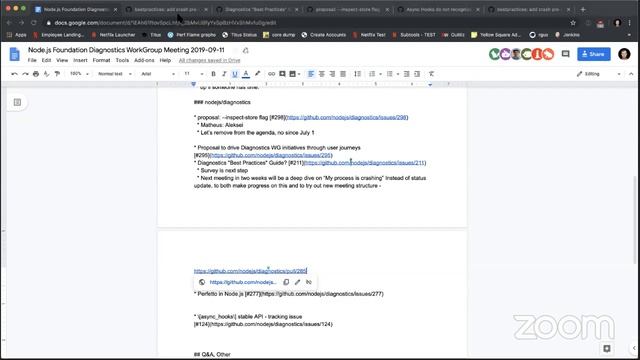Expand the Insert image dropdown arrow
This screenshot has height=360, width=640.
(299, 74)
